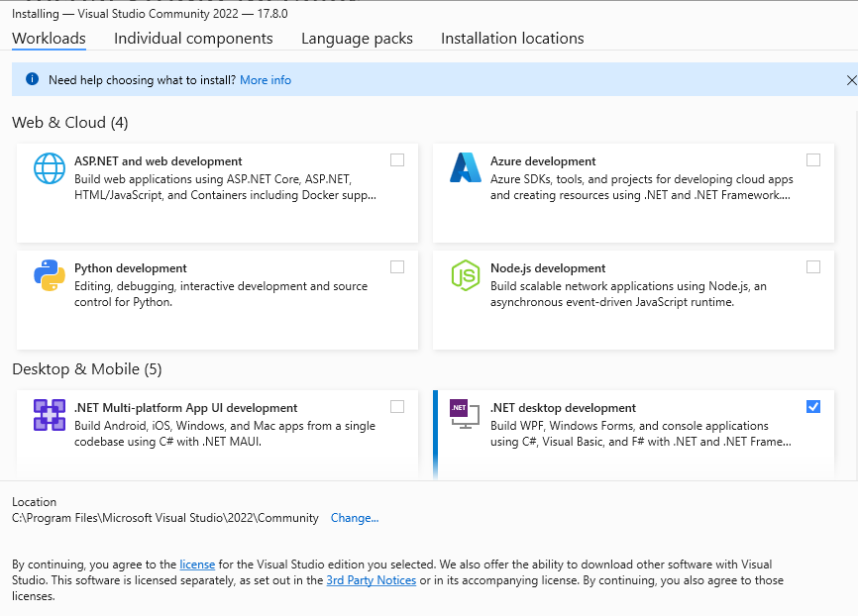Click the .NET MAUI purple icon
This screenshot has height=616, width=858.
(x=50, y=415)
